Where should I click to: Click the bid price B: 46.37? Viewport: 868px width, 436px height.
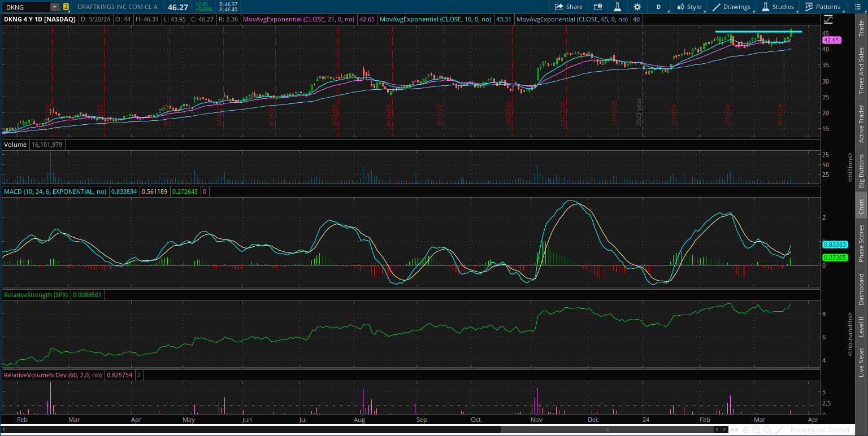(227, 4)
